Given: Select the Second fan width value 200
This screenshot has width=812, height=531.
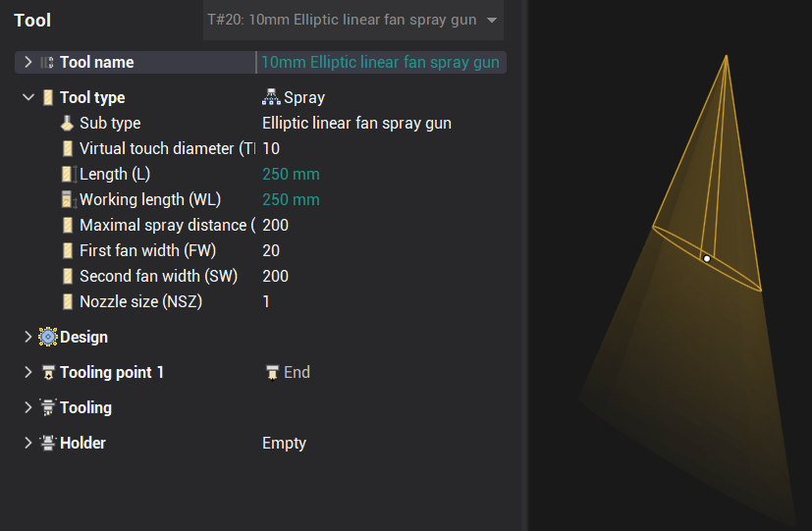Looking at the screenshot, I should (x=275, y=277).
